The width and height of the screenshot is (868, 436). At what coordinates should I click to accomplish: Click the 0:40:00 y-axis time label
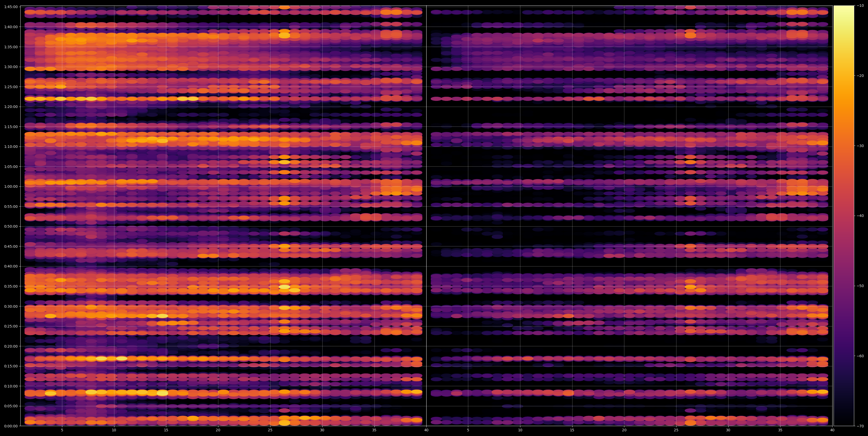11,267
